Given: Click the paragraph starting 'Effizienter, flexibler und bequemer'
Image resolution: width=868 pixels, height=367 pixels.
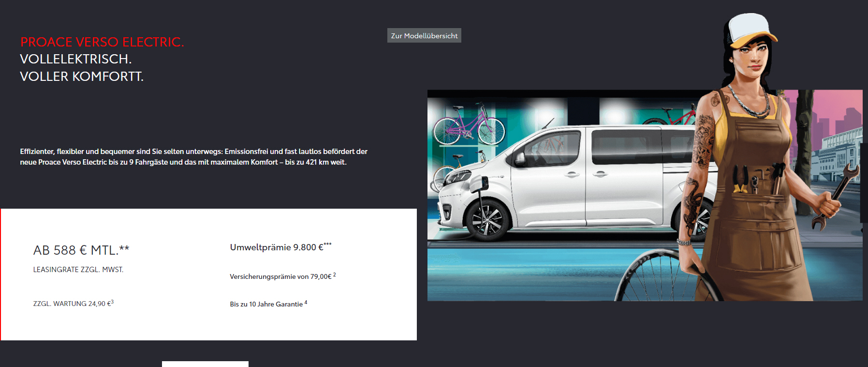Looking at the screenshot, I should tap(193, 157).
